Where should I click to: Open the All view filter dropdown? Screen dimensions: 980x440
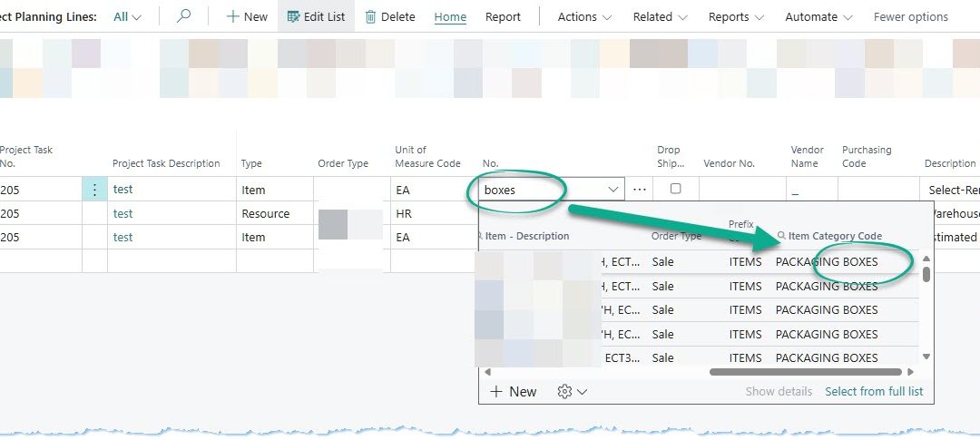[127, 17]
